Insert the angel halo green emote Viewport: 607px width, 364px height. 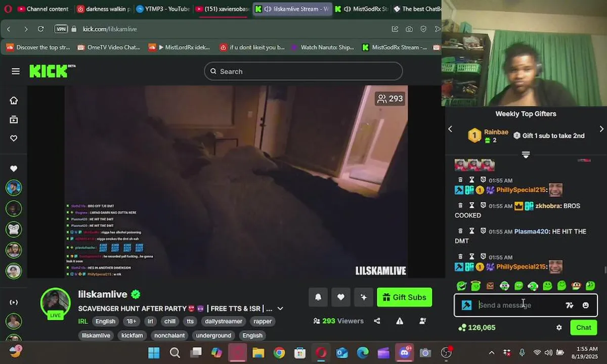(x=475, y=286)
